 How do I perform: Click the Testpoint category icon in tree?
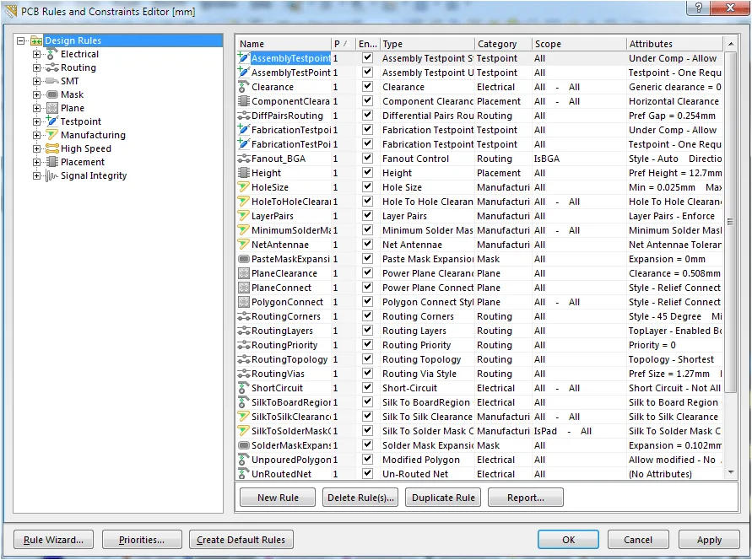51,121
